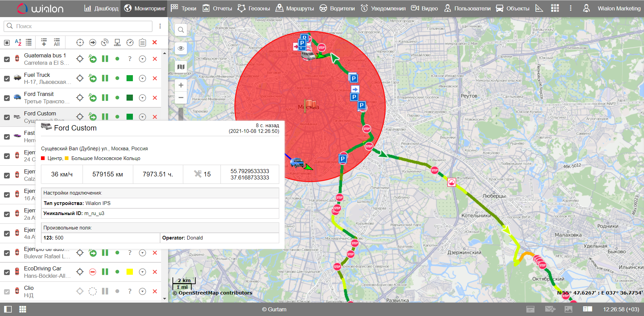Click EcoDriving Car red stopped icon
The width and height of the screenshot is (644, 316).
click(x=93, y=272)
